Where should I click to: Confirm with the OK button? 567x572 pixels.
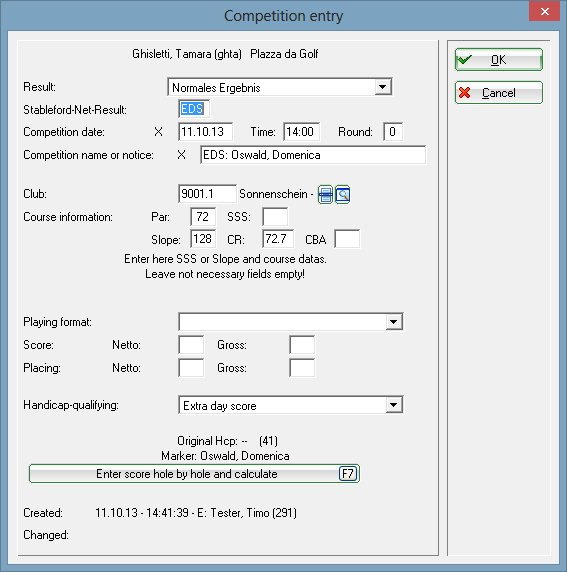[x=498, y=59]
